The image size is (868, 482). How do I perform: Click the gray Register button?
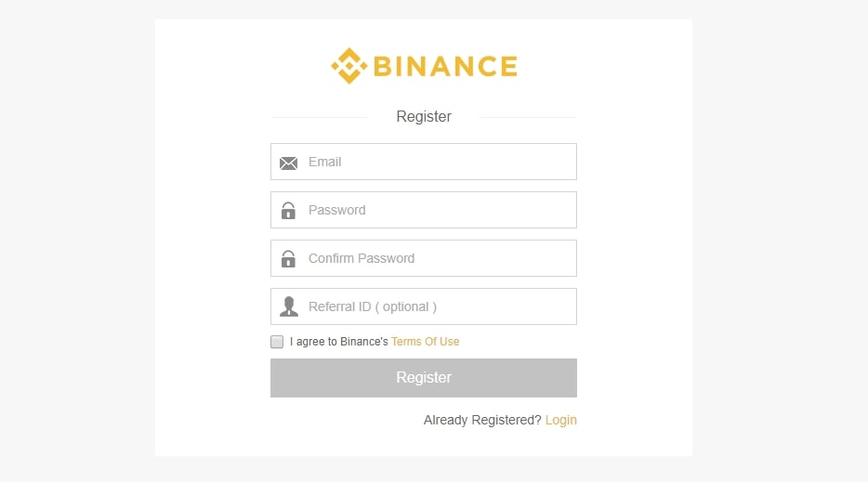(x=424, y=377)
